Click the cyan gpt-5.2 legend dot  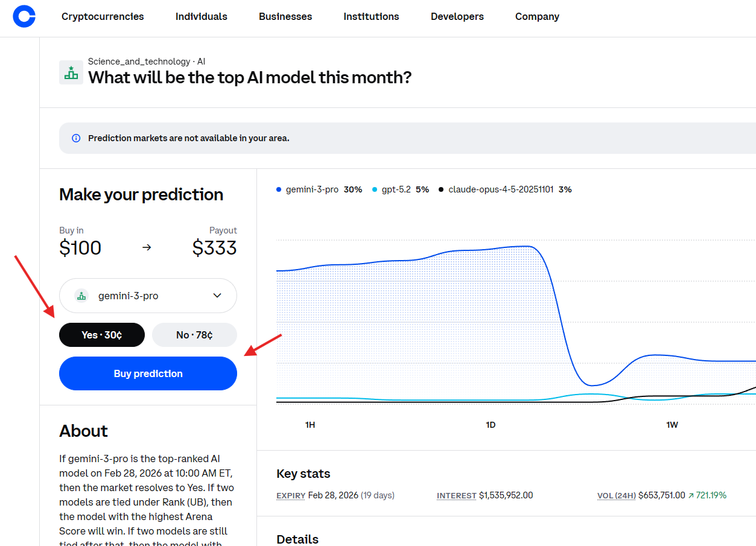375,189
